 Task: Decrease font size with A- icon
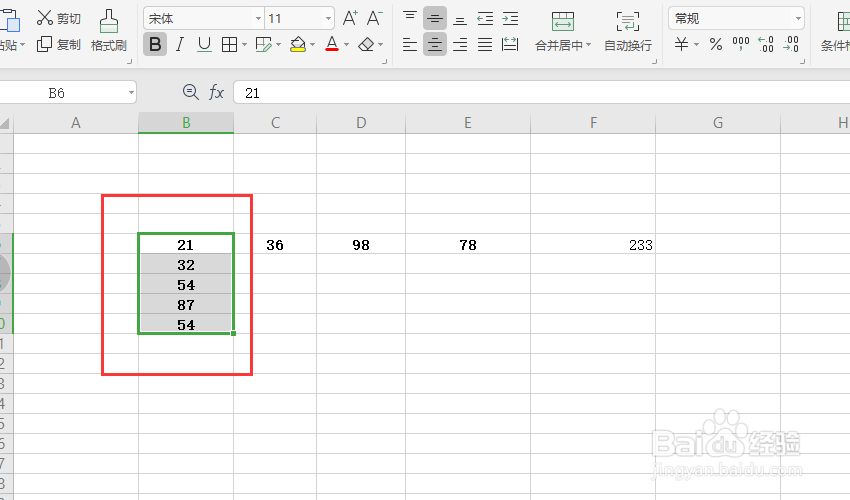click(374, 18)
